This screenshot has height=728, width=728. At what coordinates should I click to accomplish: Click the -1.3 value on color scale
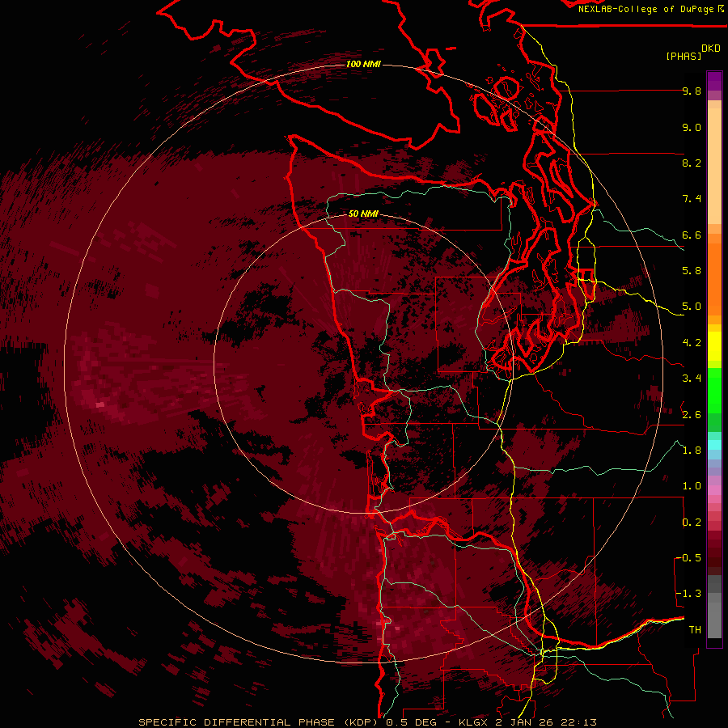(688, 594)
